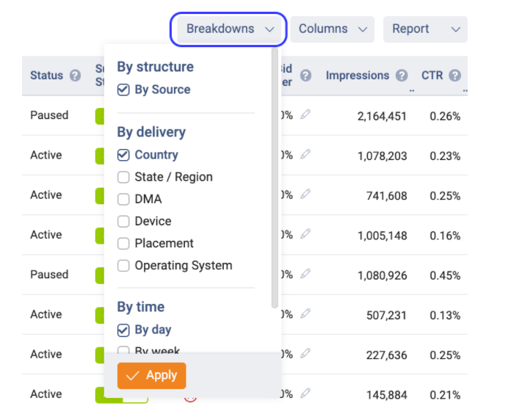This screenshot has height=420, width=511.
Task: Click the Breakdowns panel scrollbar
Action: pyautogui.click(x=275, y=178)
